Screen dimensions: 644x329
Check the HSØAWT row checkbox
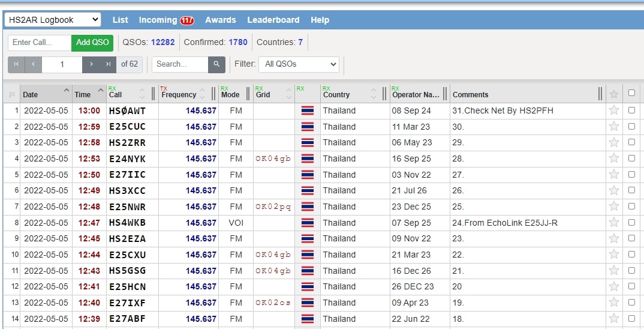click(631, 110)
